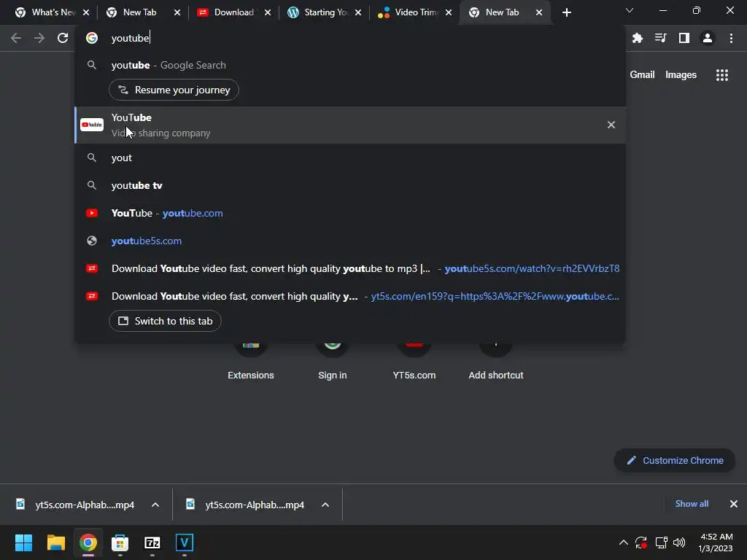The width and height of the screenshot is (747, 560).
Task: Open the media control icon in toolbar
Action: pos(660,38)
